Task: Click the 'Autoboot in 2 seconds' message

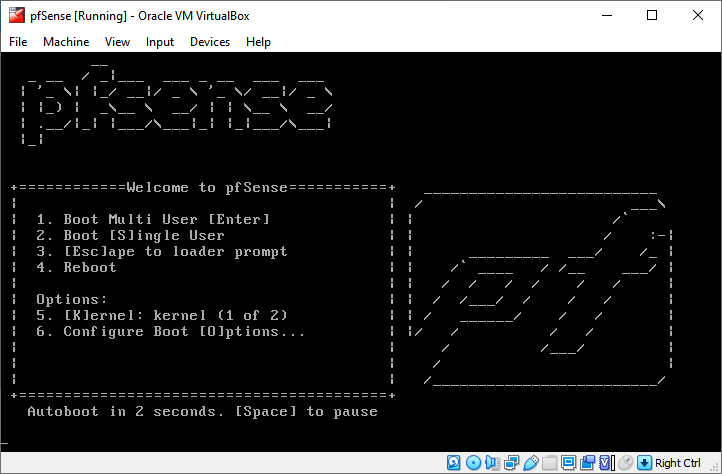Action: tap(202, 411)
